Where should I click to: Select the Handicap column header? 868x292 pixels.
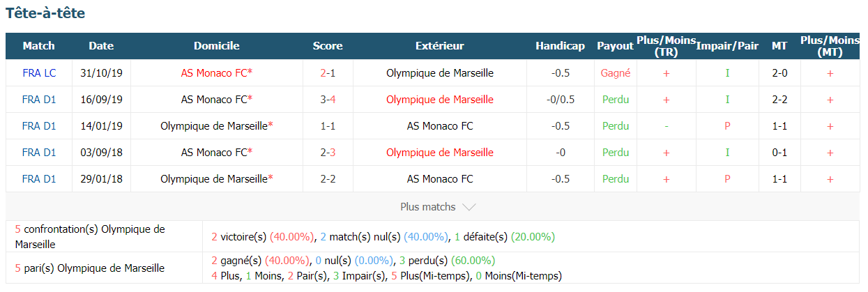(x=560, y=46)
